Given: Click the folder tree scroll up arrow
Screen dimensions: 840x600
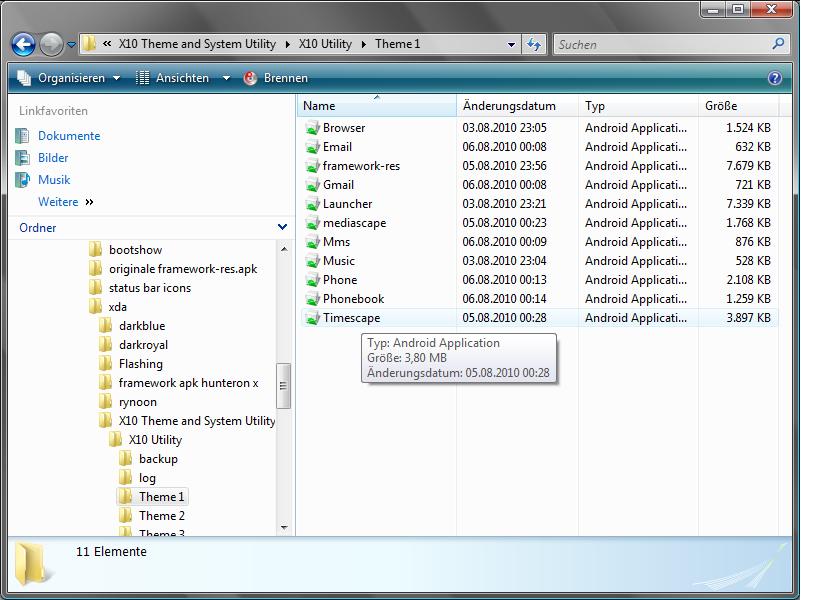Looking at the screenshot, I should coord(284,249).
